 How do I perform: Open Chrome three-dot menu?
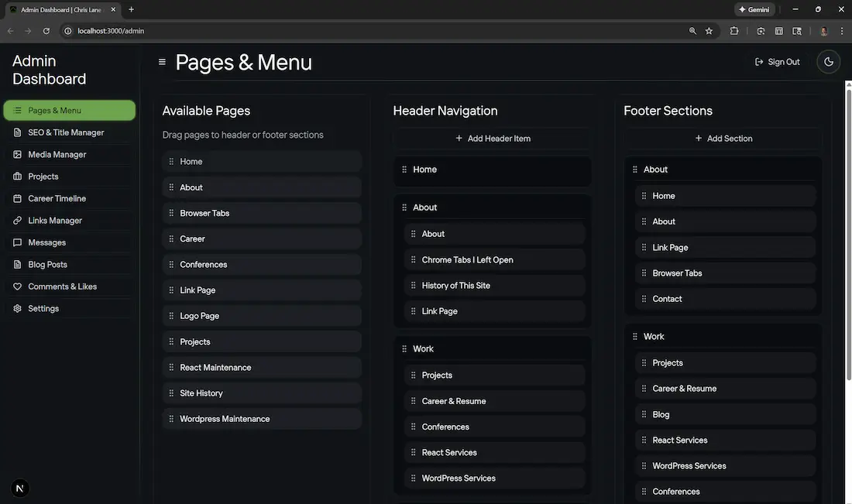842,31
